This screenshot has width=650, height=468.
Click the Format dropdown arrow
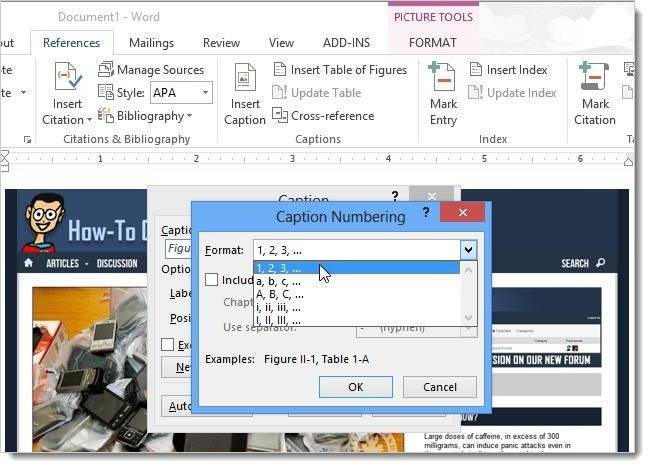pos(468,250)
